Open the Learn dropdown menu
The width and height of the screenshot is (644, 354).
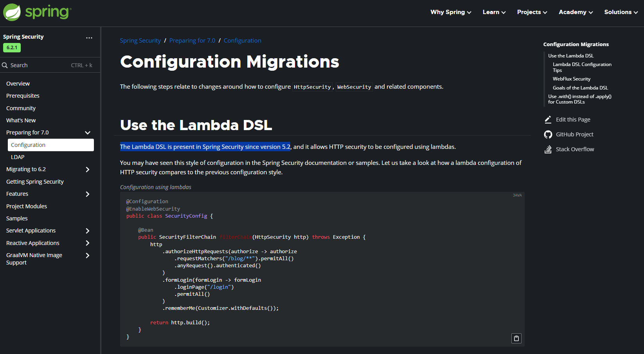(x=494, y=12)
